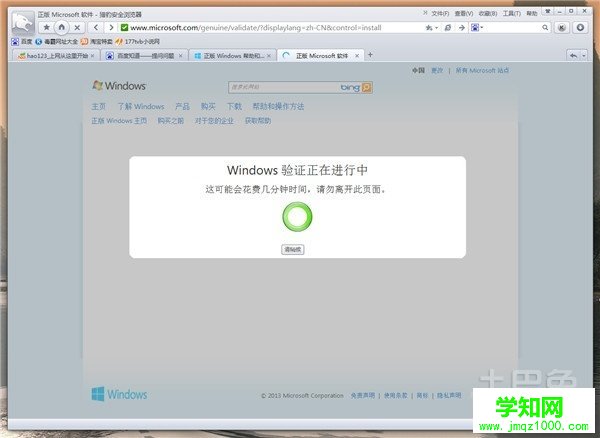Open the 177tvb小说网 bookmark

pos(137,41)
